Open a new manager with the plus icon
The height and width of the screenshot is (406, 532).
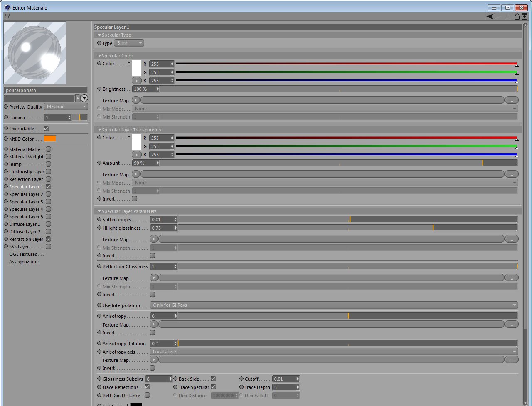click(x=525, y=17)
